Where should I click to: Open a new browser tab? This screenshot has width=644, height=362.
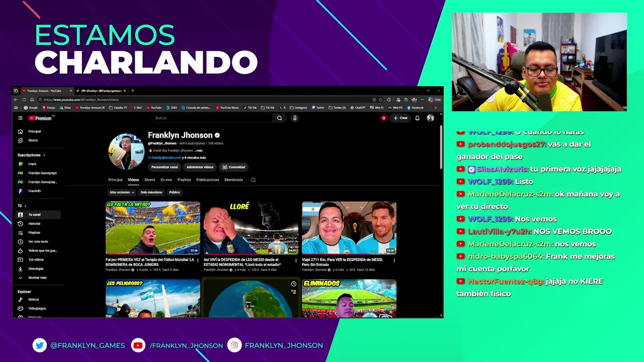(132, 91)
